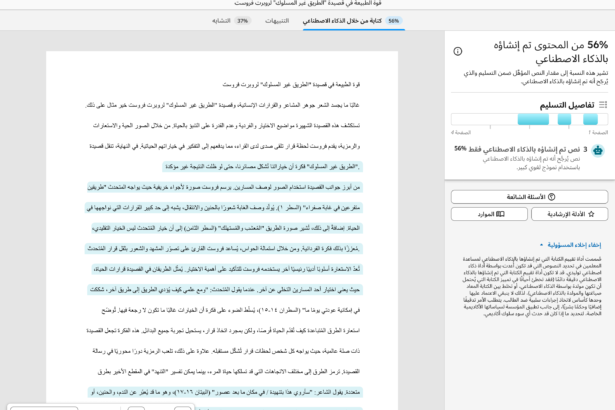Click the robot icon beside the AI-generated text summary

click(x=598, y=150)
